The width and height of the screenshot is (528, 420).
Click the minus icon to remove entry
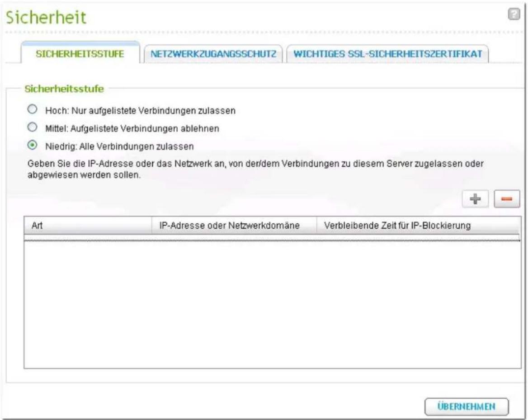coord(507,199)
